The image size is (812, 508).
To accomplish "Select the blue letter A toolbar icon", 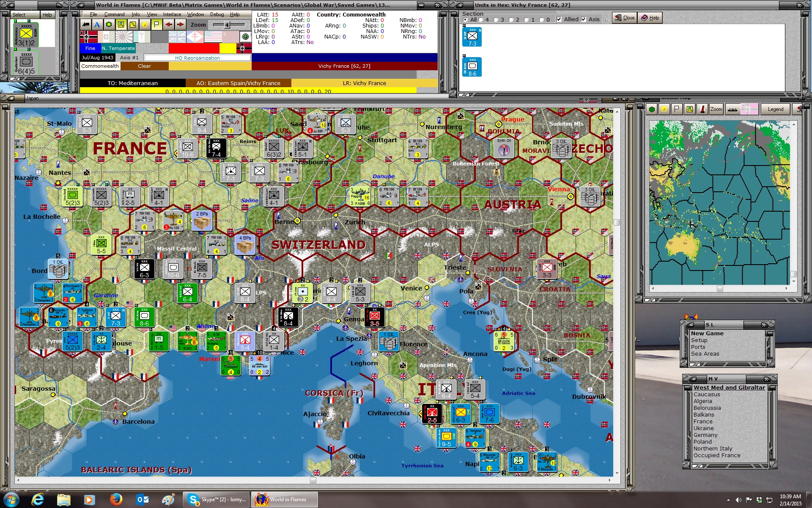I will pyautogui.click(x=97, y=25).
